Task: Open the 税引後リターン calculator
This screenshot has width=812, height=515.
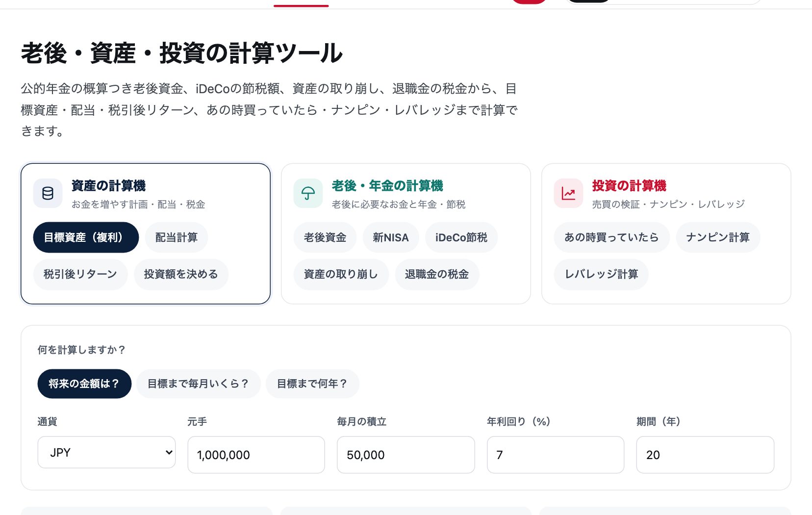Action: 80,274
